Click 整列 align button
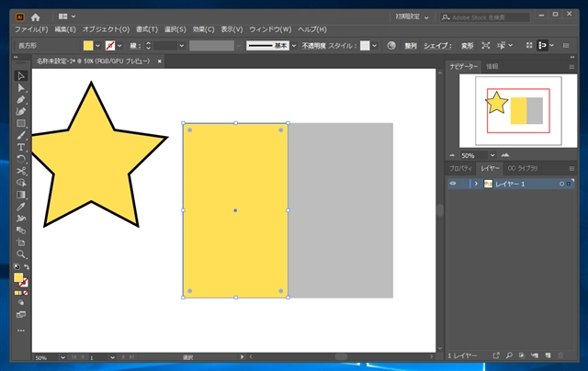 411,46
